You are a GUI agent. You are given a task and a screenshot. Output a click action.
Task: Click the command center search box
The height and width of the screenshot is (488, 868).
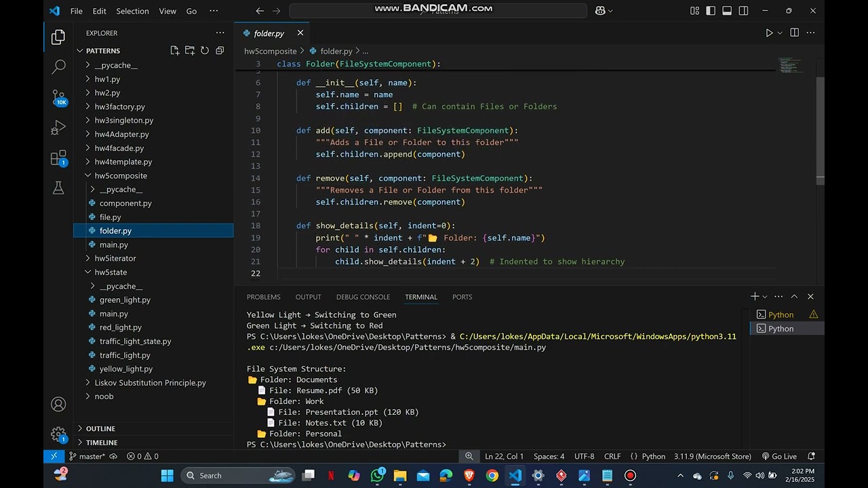(x=438, y=11)
